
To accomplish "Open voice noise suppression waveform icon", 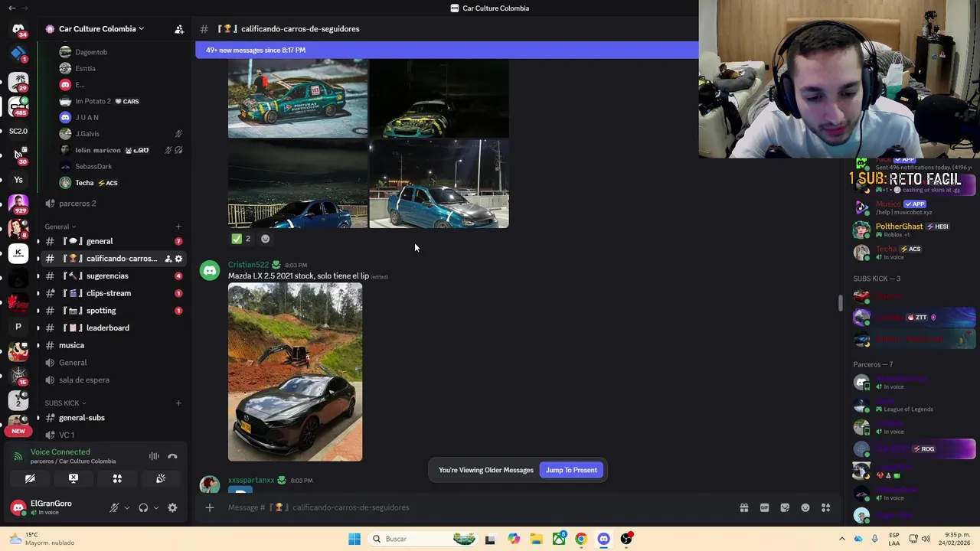I will (154, 456).
